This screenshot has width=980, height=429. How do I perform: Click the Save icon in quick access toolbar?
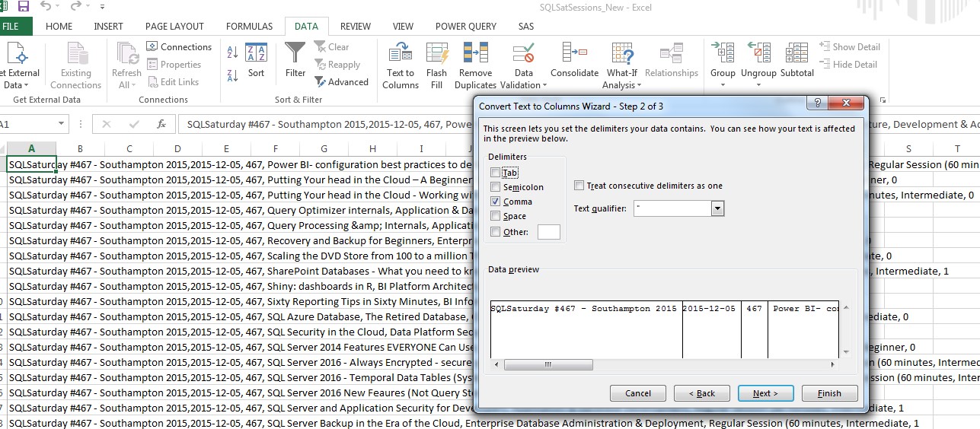[x=24, y=7]
